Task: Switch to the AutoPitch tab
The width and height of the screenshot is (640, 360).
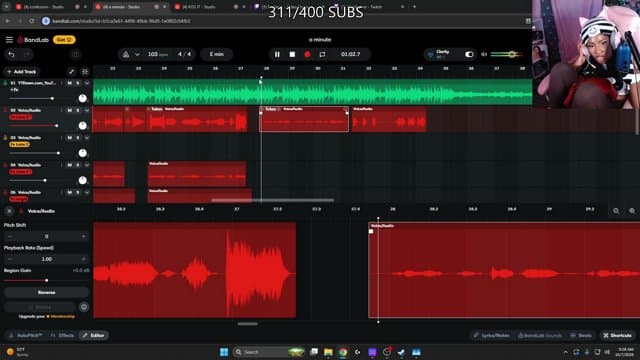Action: (25, 336)
